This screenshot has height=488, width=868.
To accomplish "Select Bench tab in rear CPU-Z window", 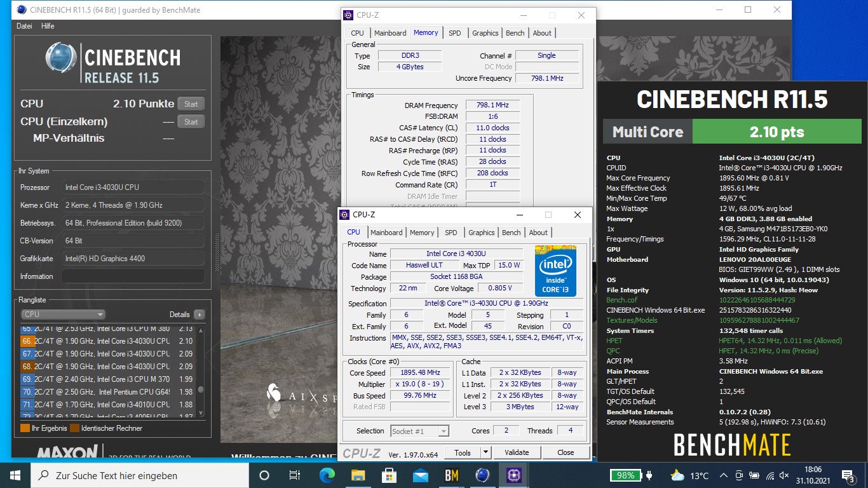I will click(515, 33).
